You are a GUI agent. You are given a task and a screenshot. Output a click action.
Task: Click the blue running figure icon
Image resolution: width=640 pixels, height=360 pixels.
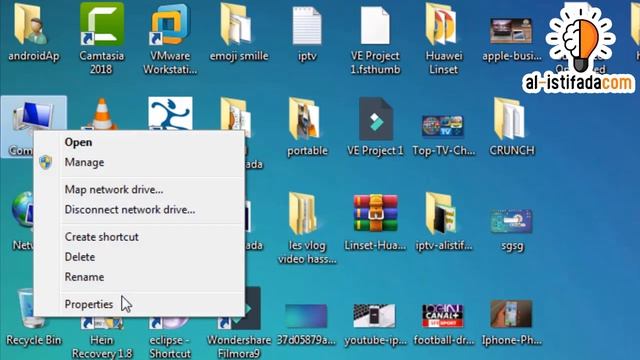coord(170,113)
